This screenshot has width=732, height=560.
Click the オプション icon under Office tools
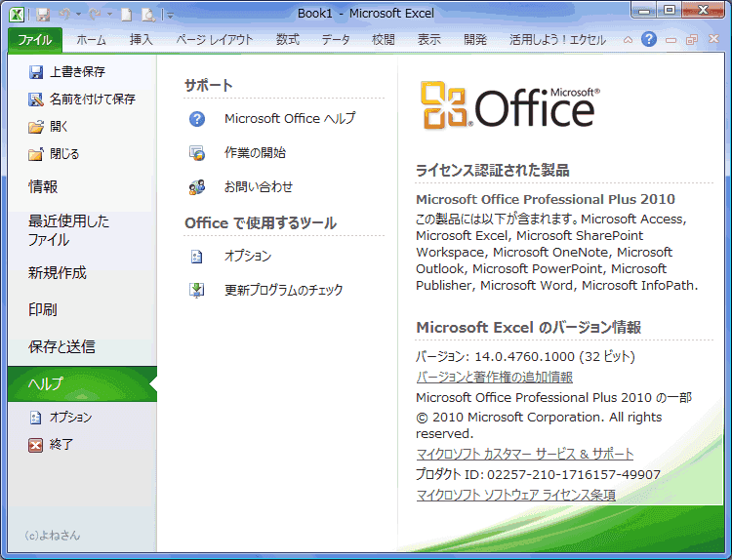coord(197,257)
